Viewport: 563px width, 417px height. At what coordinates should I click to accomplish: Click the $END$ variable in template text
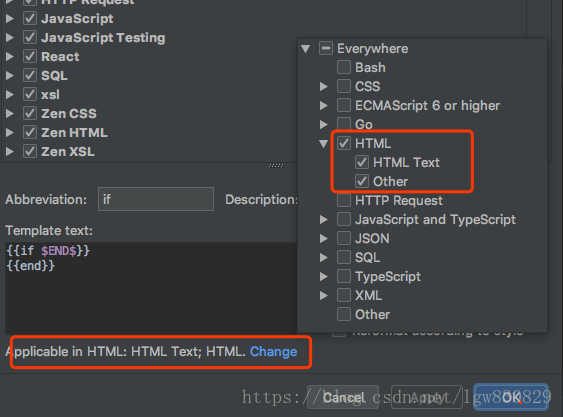(x=59, y=250)
